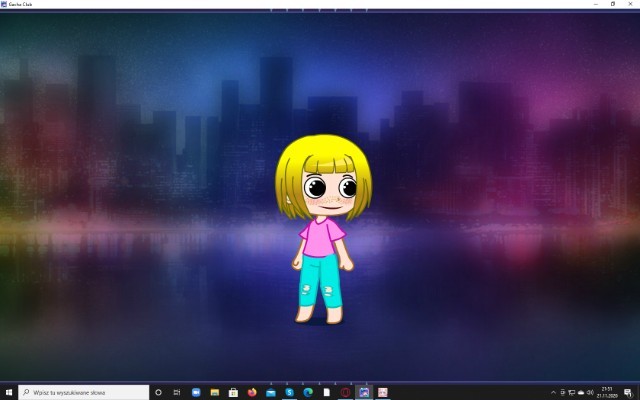This screenshot has height=400, width=640.
Task: Launch Microsoft Edge from the taskbar
Action: 308,392
